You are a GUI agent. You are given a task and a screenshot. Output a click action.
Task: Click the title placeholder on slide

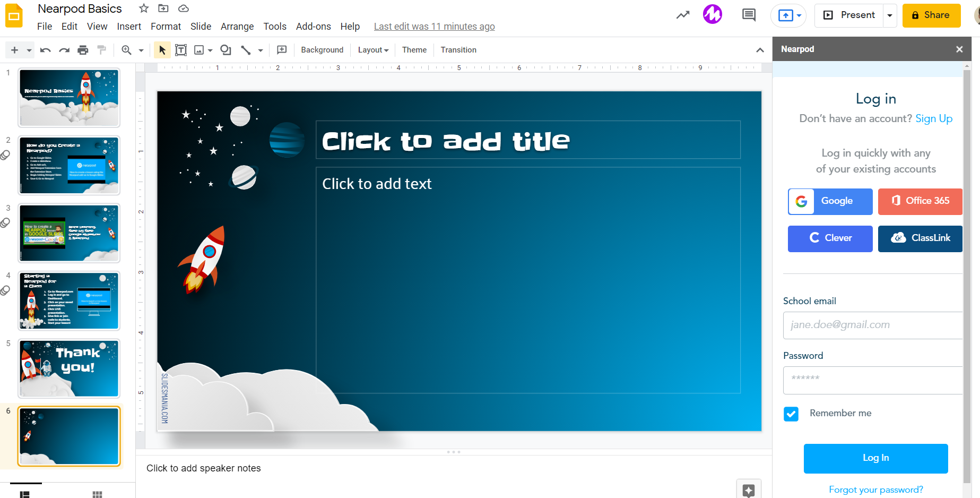coord(528,140)
